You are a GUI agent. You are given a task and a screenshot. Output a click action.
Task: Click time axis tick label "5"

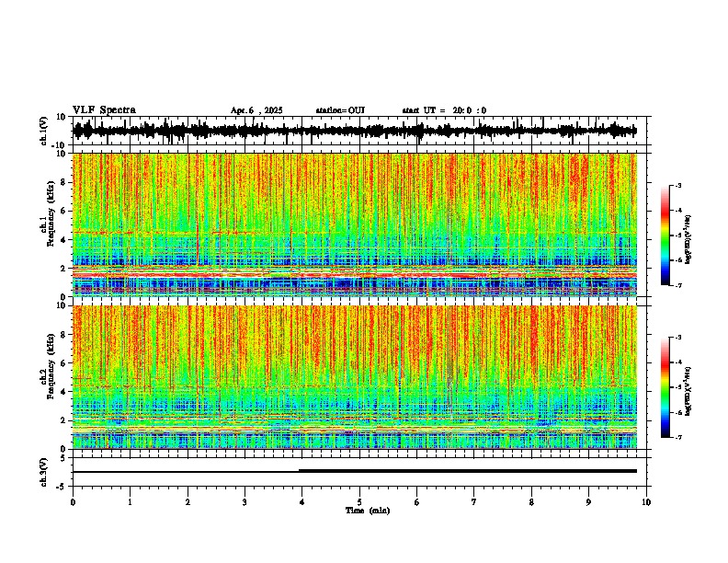(x=359, y=502)
